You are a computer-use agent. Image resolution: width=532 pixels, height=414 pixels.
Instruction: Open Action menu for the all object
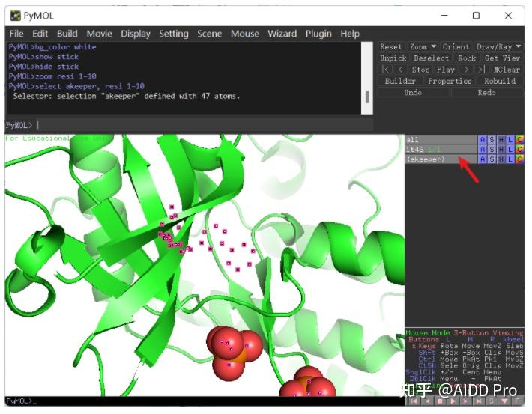click(x=483, y=140)
